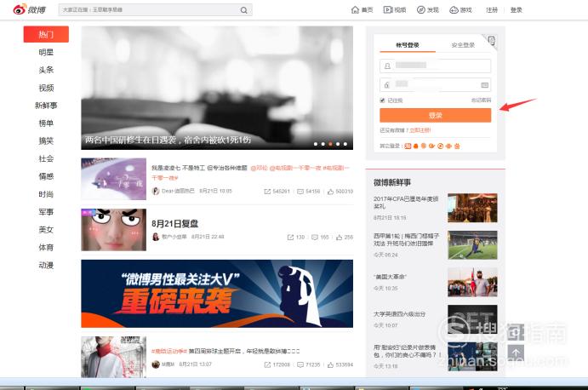
Task: Click 注册 register link at top
Action: pos(492,9)
